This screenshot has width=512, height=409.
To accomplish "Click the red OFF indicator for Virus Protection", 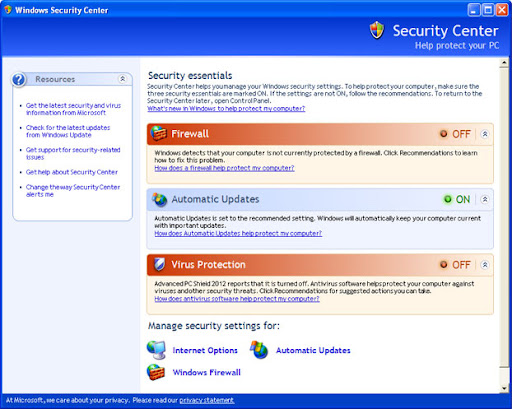I will coord(443,265).
